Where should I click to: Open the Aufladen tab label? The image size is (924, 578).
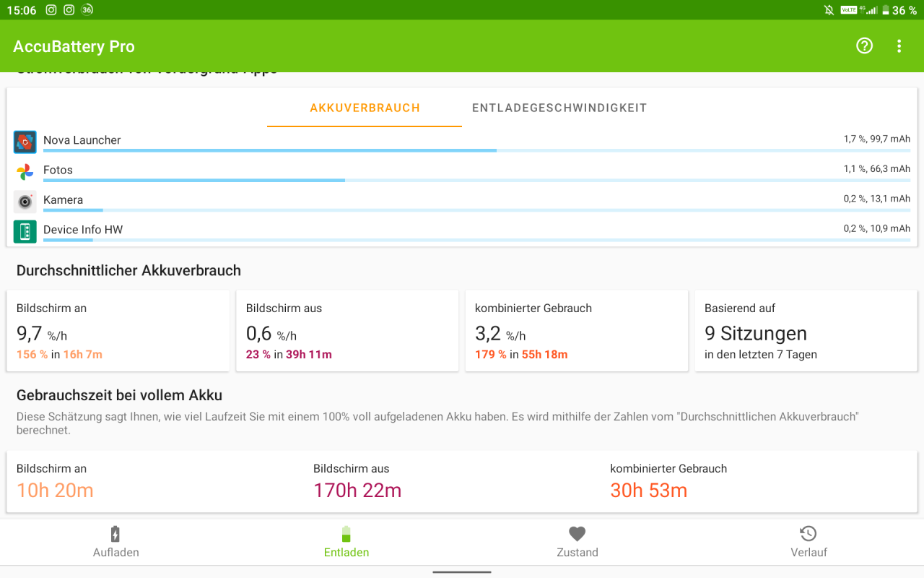115,552
